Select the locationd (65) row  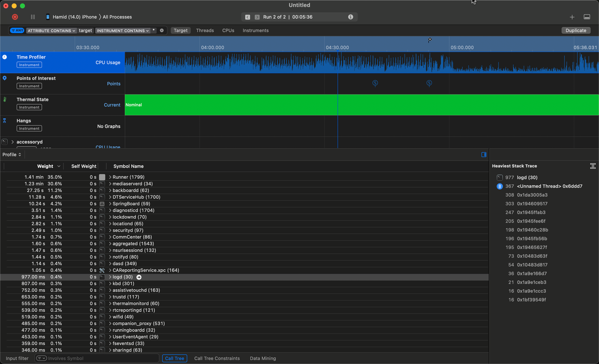point(244,224)
